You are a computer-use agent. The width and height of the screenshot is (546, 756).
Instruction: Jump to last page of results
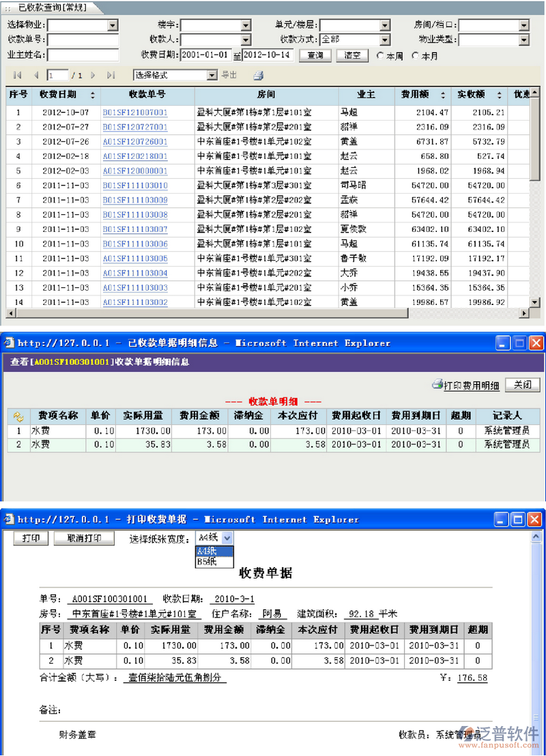point(111,75)
